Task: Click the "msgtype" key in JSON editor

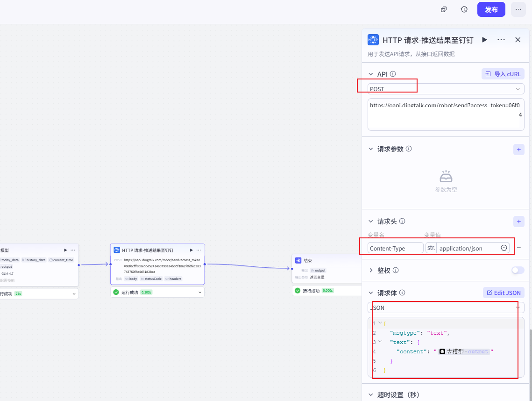Action: pyautogui.click(x=405, y=333)
